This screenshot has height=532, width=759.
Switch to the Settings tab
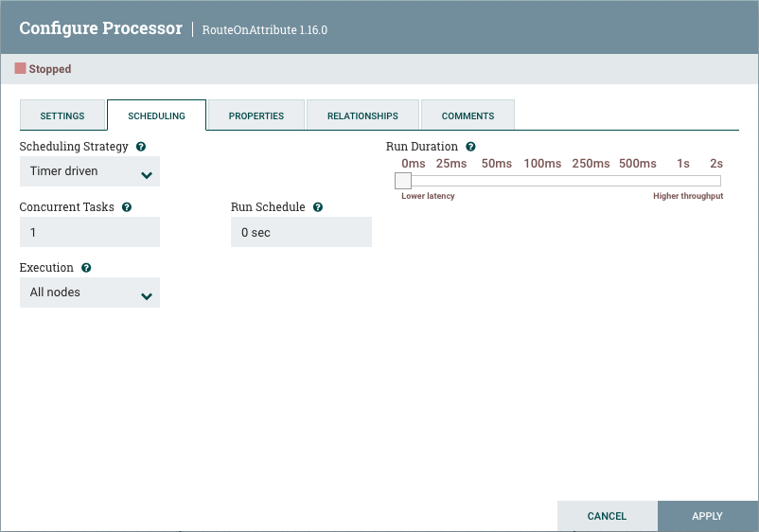click(62, 115)
